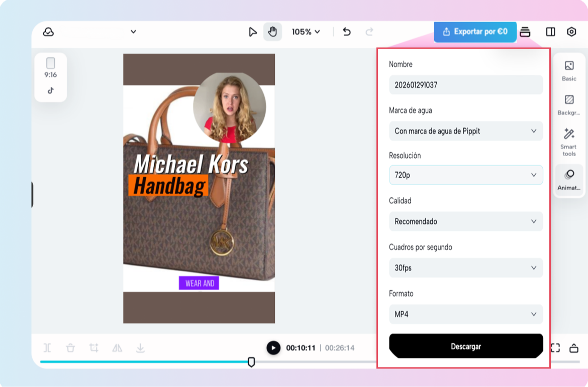
Task: Toggle the side panel layout icon
Action: 550,32
